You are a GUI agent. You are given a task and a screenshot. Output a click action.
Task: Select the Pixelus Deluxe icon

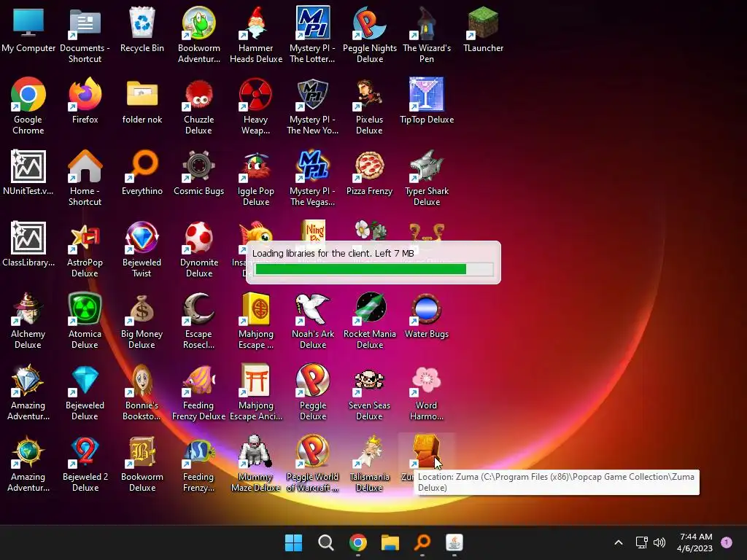pyautogui.click(x=370, y=94)
